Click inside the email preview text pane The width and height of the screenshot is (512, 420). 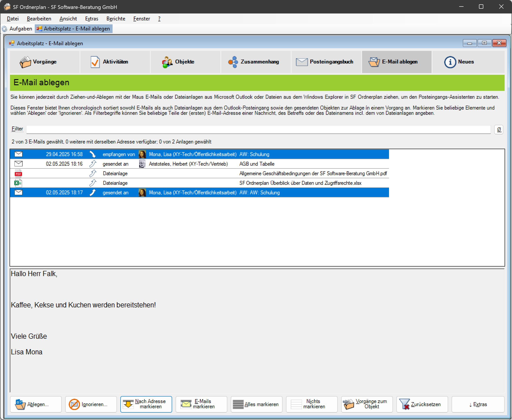click(257, 330)
